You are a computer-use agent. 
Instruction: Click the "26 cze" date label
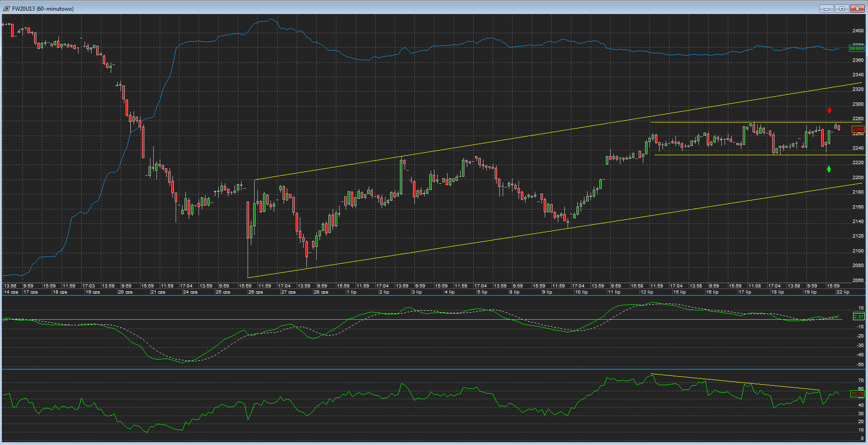[256, 292]
